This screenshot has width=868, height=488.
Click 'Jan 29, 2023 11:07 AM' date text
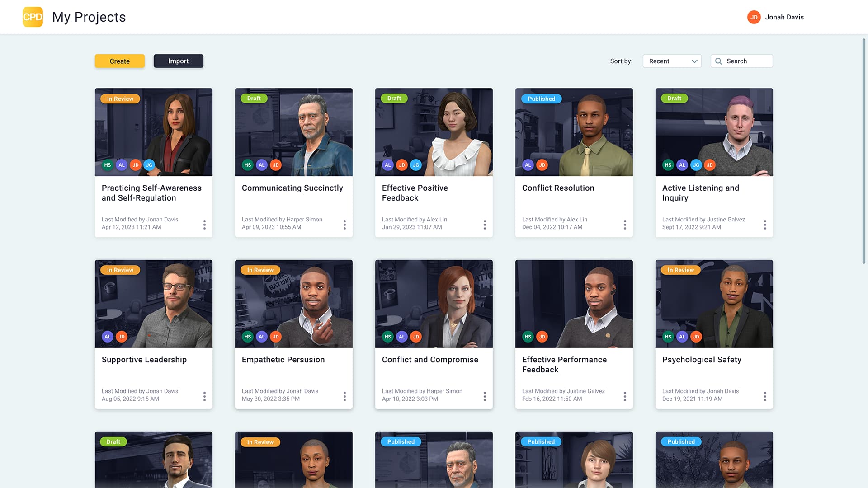(x=412, y=227)
